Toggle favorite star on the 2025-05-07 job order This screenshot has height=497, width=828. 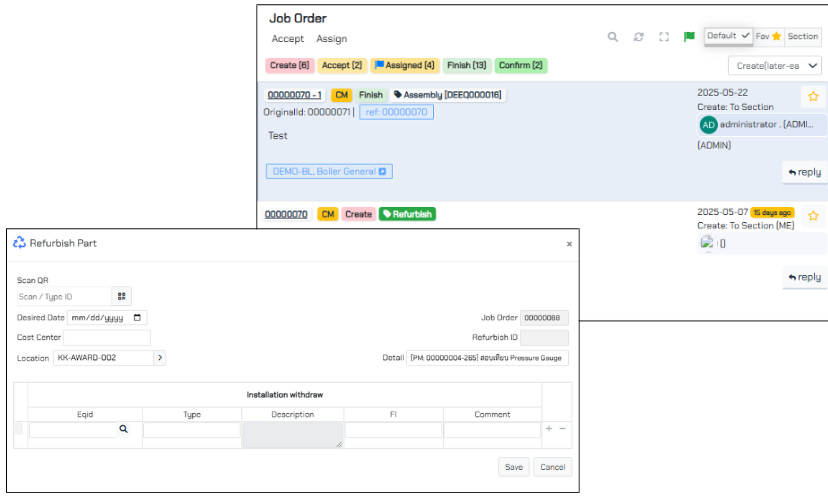(813, 215)
